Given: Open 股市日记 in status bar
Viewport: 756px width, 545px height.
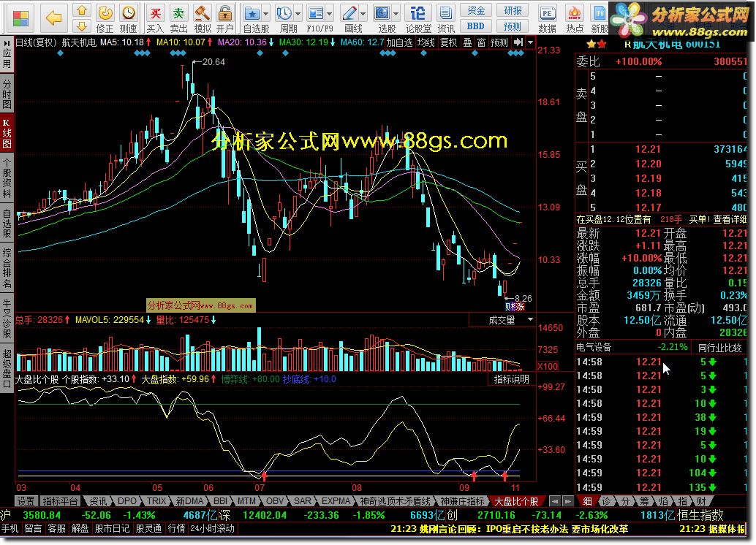Looking at the screenshot, I should 112,529.
